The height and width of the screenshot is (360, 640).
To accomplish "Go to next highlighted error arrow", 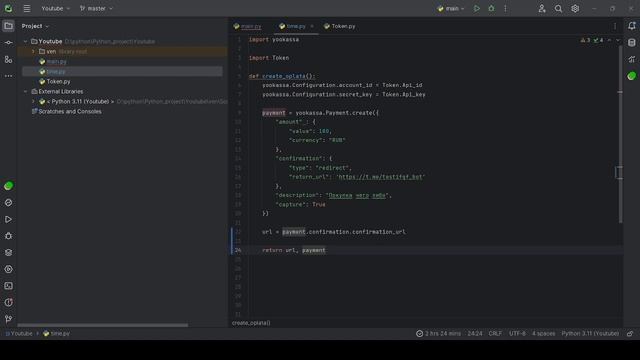I will coord(617,40).
